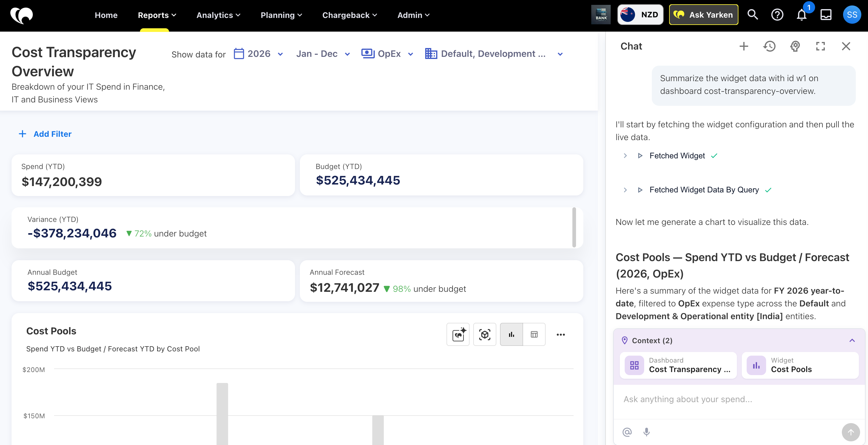Open the Admin menu
Viewport: 868px width, 445px height.
pyautogui.click(x=413, y=15)
